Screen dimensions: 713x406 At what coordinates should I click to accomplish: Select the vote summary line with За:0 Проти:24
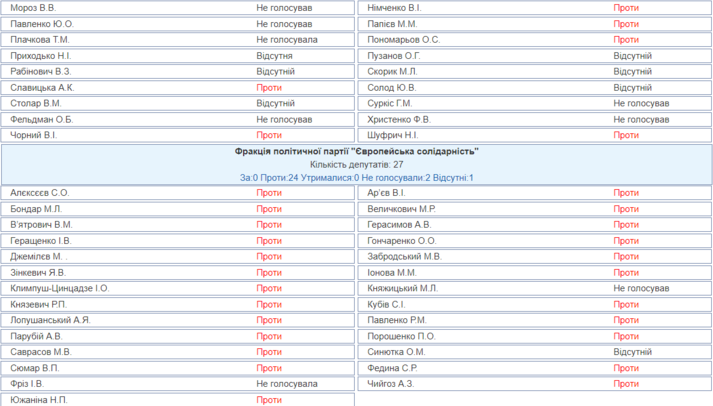coord(356,177)
